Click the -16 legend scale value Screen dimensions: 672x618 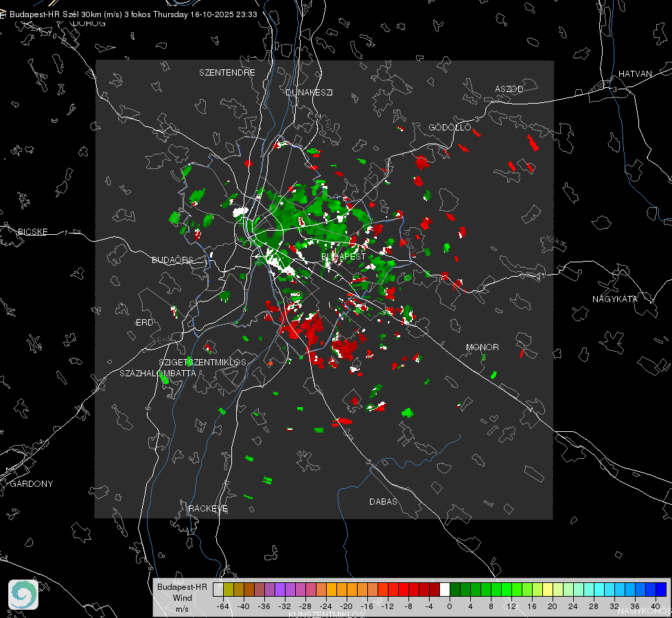(x=367, y=606)
